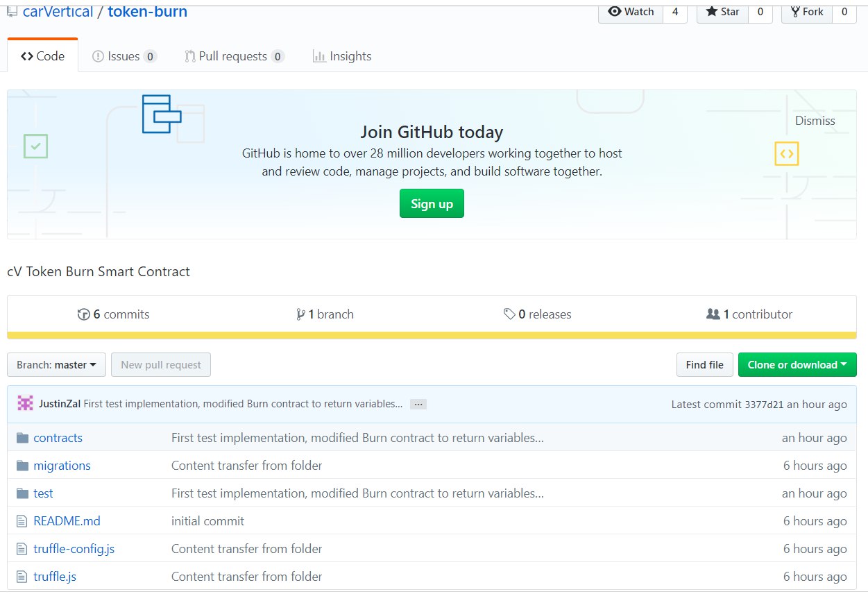Open the migrations folder
This screenshot has width=868, height=594.
tap(62, 466)
